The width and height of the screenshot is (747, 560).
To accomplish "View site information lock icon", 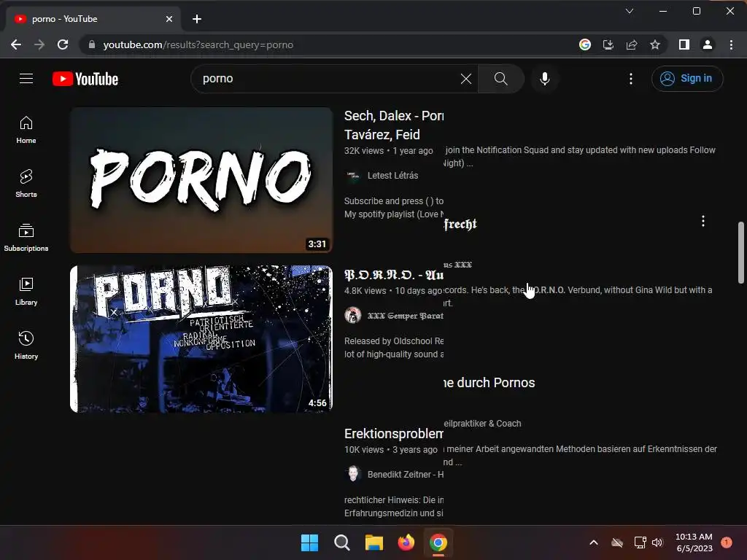I will 92,44.
